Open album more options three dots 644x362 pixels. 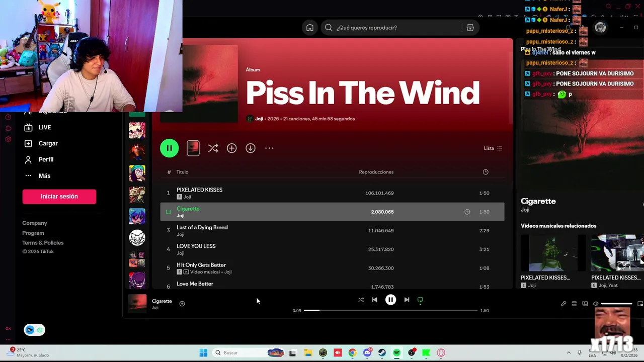[x=269, y=148]
